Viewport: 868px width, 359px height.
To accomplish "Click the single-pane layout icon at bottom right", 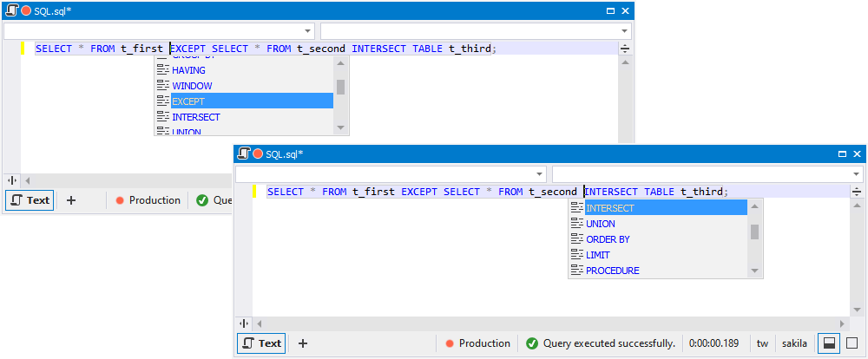I will 852,343.
